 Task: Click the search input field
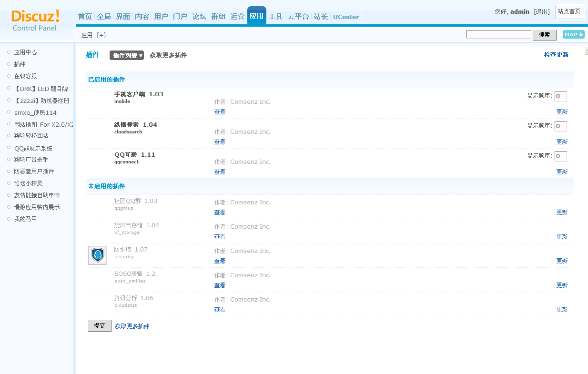tap(499, 34)
